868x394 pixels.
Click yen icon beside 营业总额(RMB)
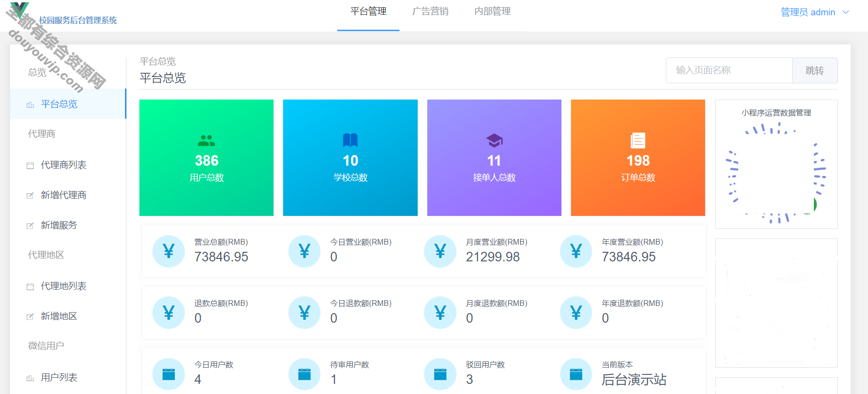pyautogui.click(x=169, y=251)
